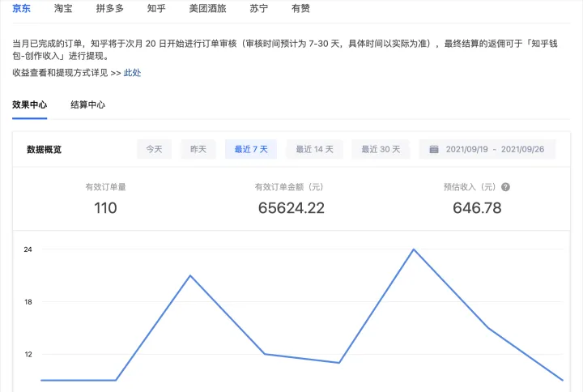Select the 拼多多 tab
Image resolution: width=583 pixels, height=392 pixels.
pos(109,8)
